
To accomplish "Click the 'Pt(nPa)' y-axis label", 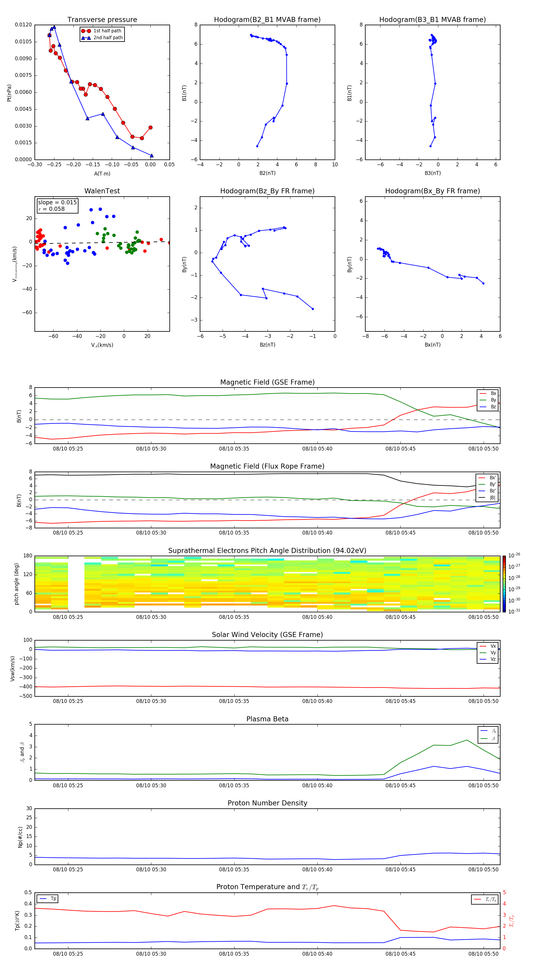I will [x=9, y=92].
